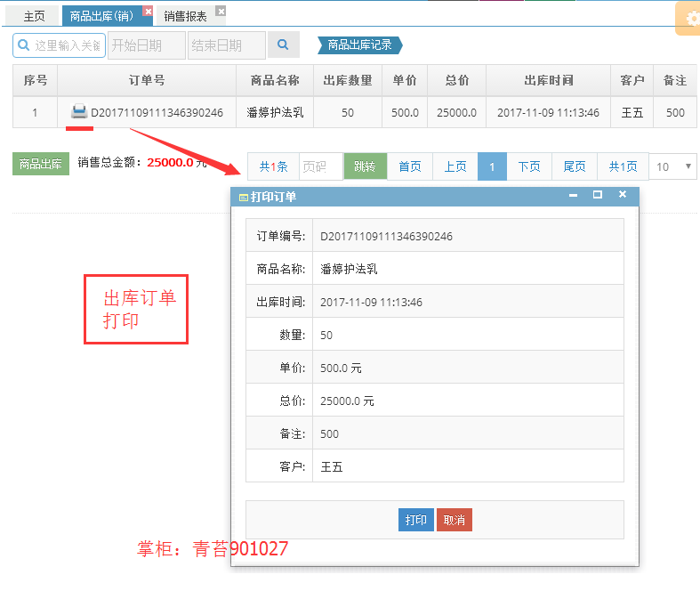Screen dimensions: 700x591
Task: Click the magnifier search button
Action: pyautogui.click(x=283, y=45)
